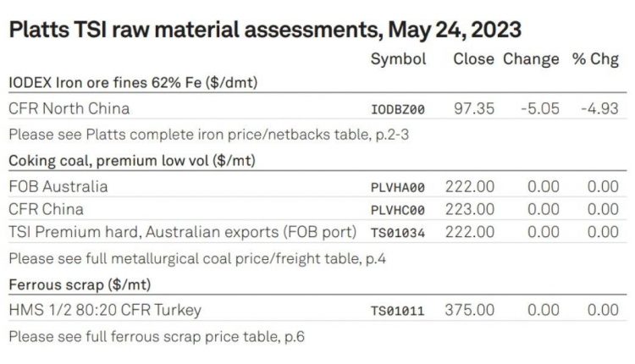This screenshot has height=364, width=635.
Task: Select the Ferrous scrap section heading
Action: coord(80,284)
